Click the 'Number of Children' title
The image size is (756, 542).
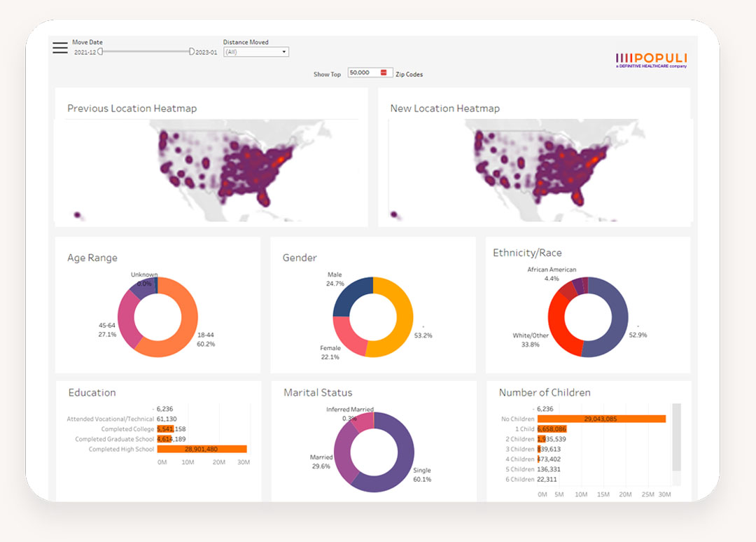point(545,393)
